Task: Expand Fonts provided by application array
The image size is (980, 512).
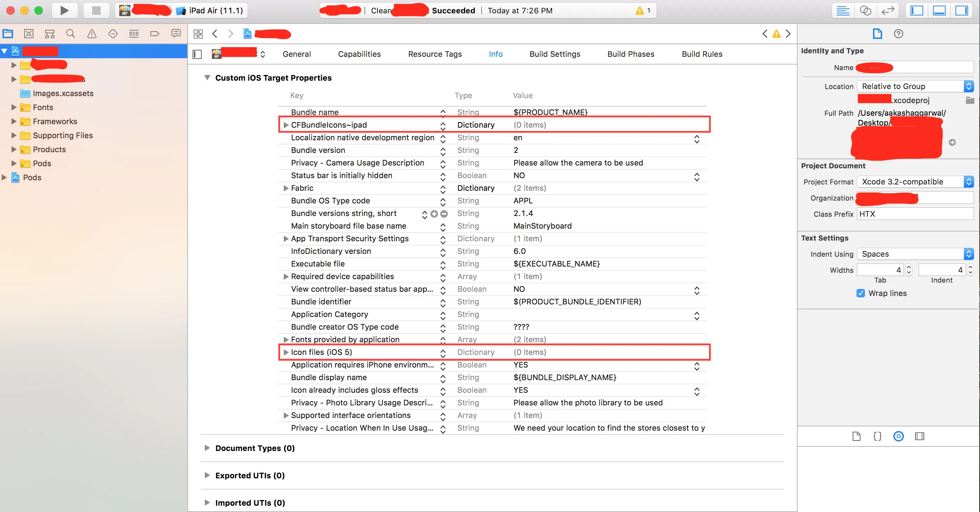Action: click(286, 339)
